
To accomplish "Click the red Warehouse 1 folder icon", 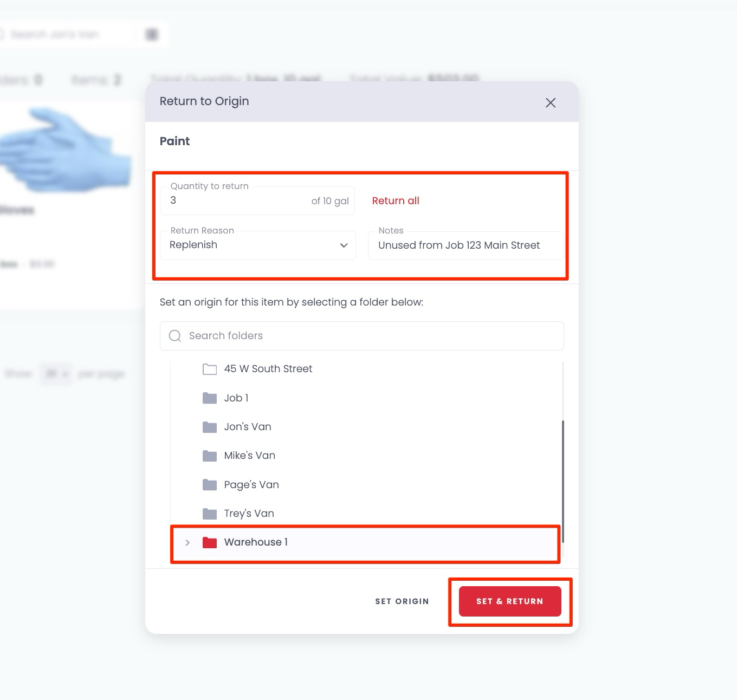I will (209, 542).
